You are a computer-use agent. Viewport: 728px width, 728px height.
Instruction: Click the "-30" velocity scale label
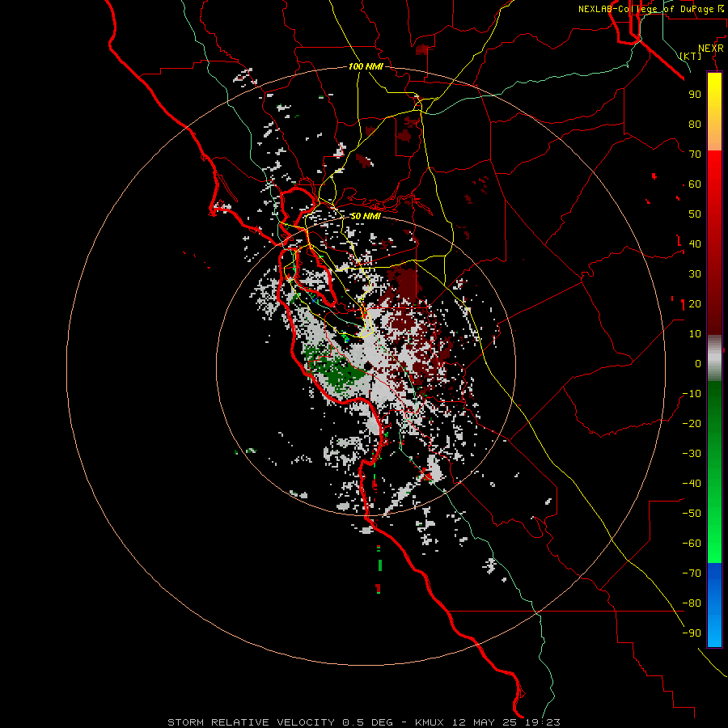point(692,454)
